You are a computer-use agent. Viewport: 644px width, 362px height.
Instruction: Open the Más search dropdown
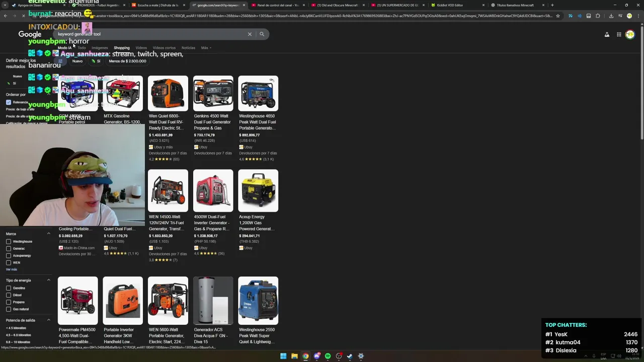(x=206, y=48)
